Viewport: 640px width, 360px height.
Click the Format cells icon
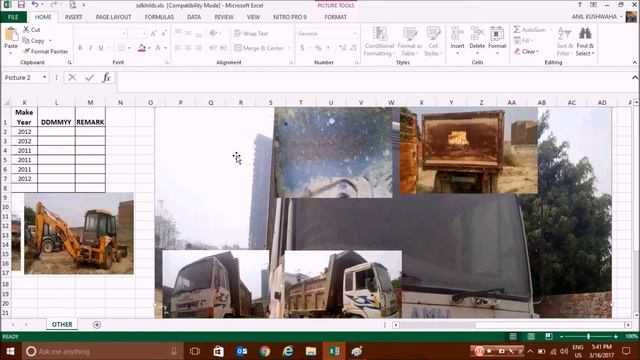497,33
